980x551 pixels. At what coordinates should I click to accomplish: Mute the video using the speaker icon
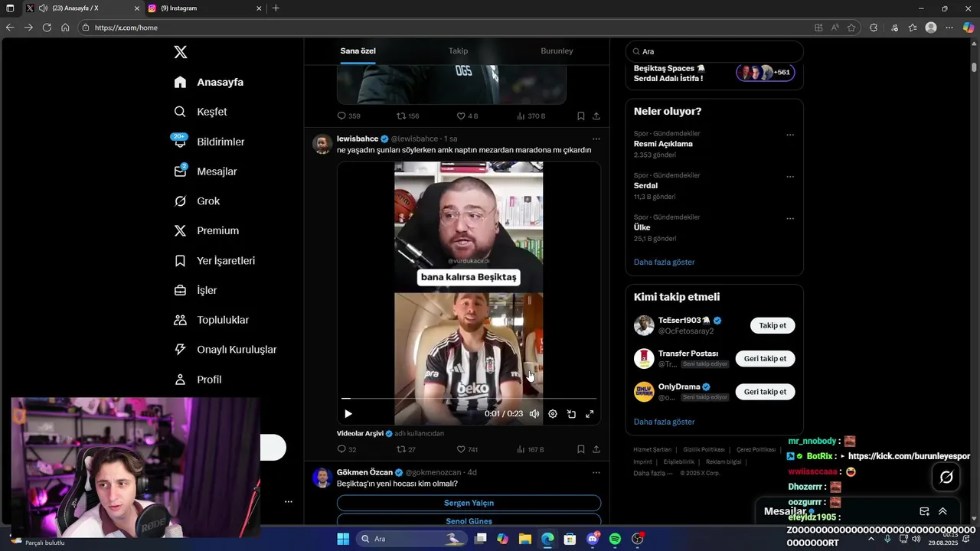pyautogui.click(x=534, y=414)
